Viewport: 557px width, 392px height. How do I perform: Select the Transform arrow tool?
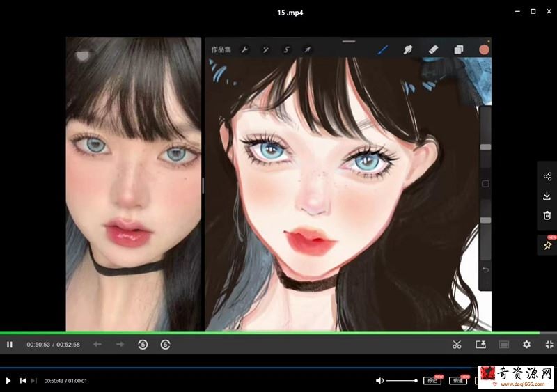point(307,49)
